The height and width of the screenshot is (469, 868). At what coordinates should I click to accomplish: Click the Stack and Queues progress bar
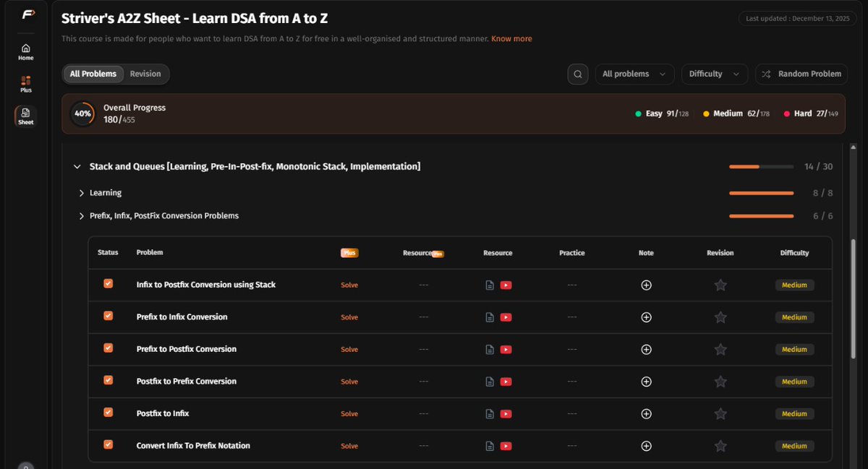pos(762,167)
